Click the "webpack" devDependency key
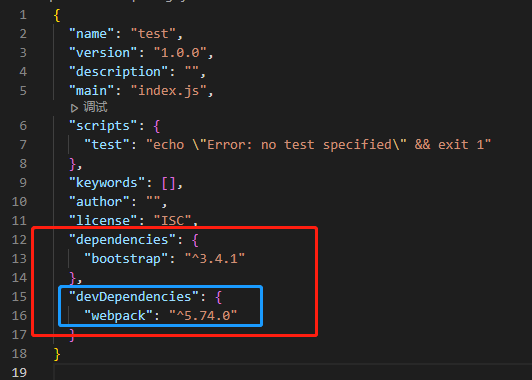 coord(118,316)
